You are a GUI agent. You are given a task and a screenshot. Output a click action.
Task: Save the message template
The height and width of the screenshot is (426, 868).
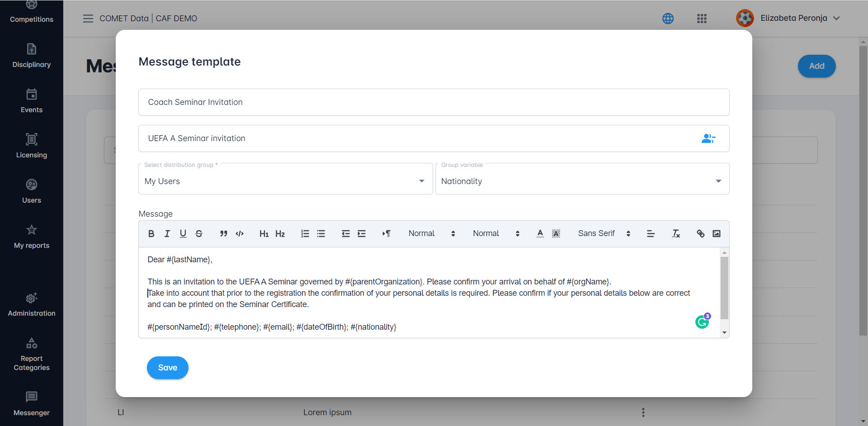(x=167, y=368)
